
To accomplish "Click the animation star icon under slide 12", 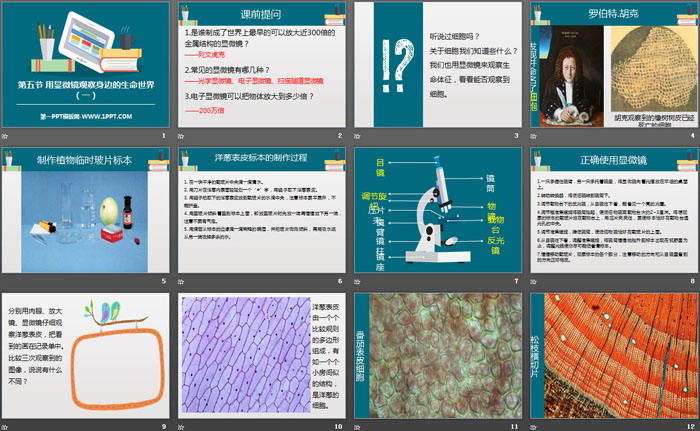I will point(533,427).
